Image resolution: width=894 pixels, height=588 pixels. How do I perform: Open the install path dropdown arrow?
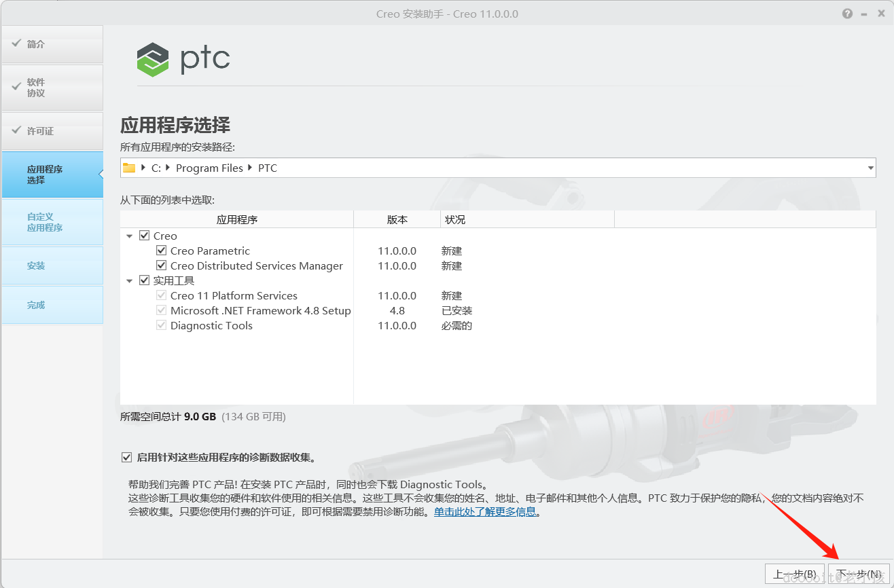[x=870, y=168]
